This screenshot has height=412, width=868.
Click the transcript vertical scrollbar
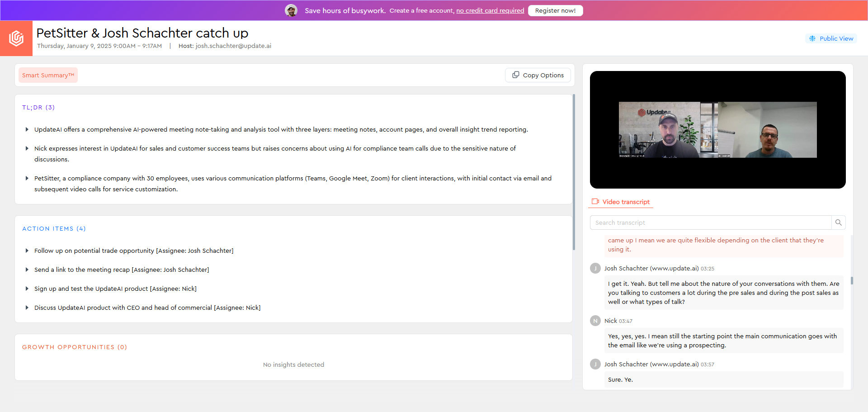(852, 280)
